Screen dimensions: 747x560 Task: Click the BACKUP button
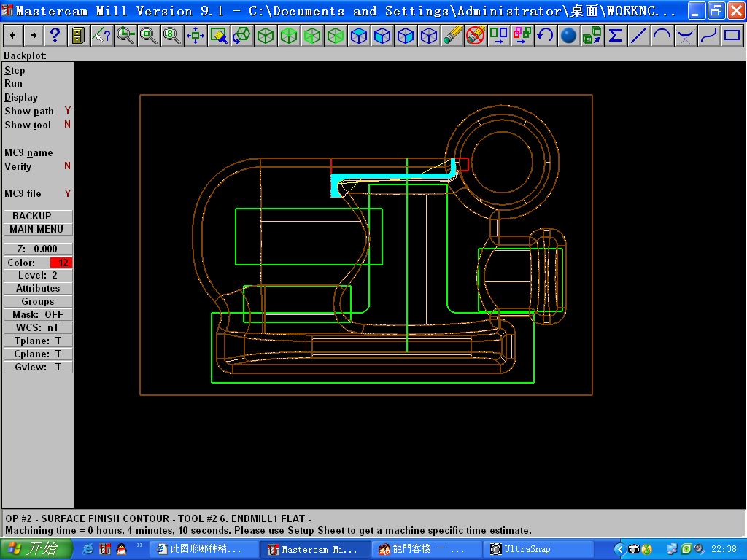click(x=37, y=215)
